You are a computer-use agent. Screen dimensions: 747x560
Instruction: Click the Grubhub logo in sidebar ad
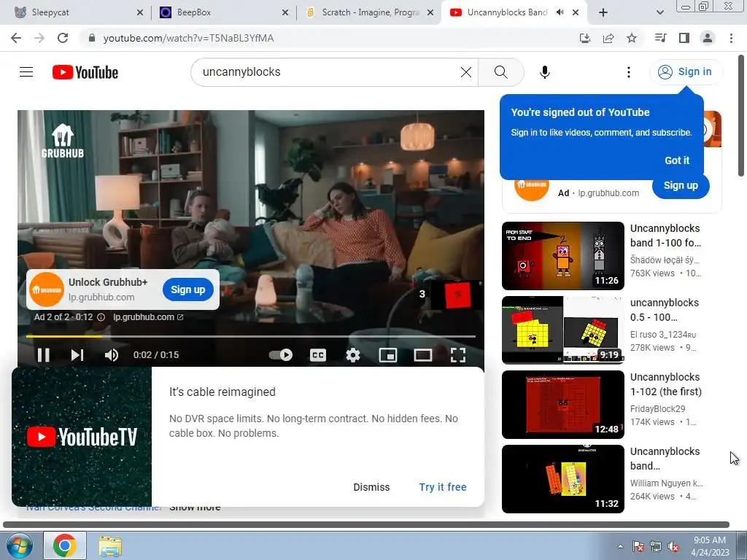click(x=531, y=186)
